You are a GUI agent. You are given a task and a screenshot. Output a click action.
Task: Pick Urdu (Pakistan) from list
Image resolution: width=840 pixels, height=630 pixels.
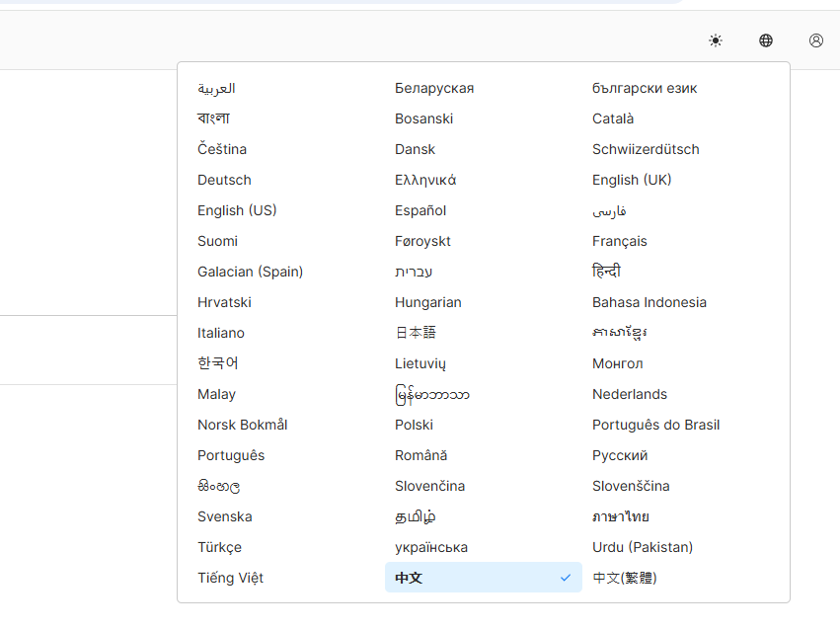tap(643, 547)
